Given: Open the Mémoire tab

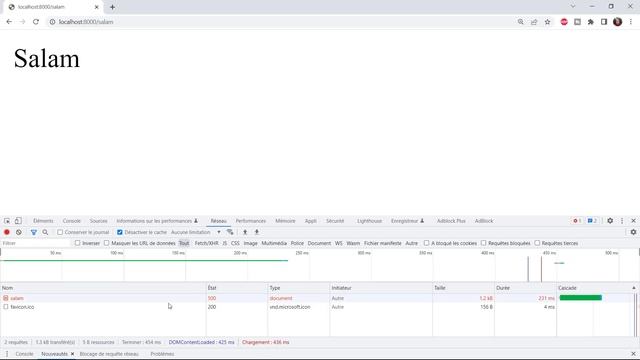Looking at the screenshot, I should [285, 221].
